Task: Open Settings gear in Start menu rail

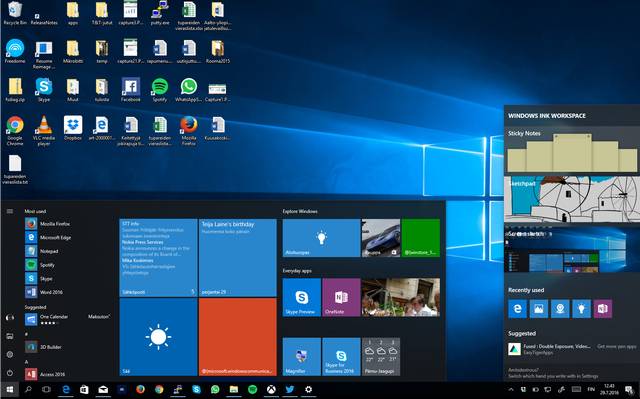Action: pos(10,355)
